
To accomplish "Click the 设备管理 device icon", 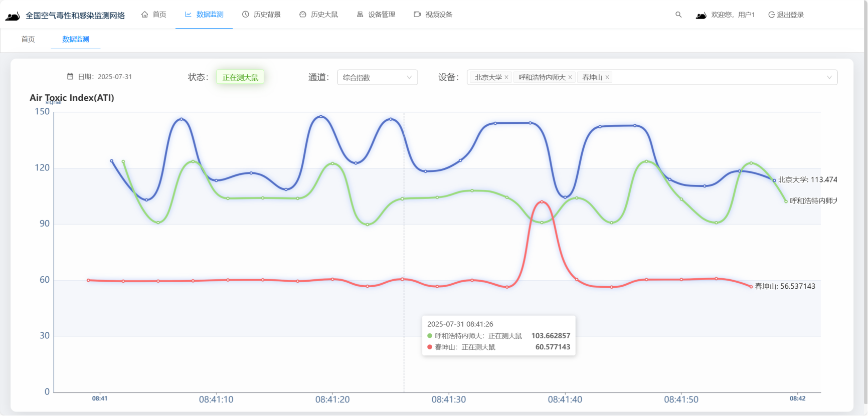I will pyautogui.click(x=360, y=15).
